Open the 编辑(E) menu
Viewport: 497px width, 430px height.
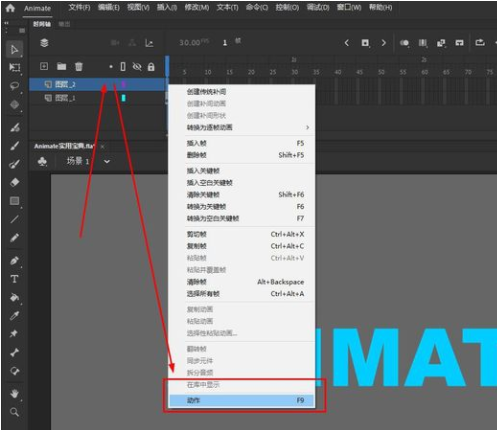coord(109,7)
